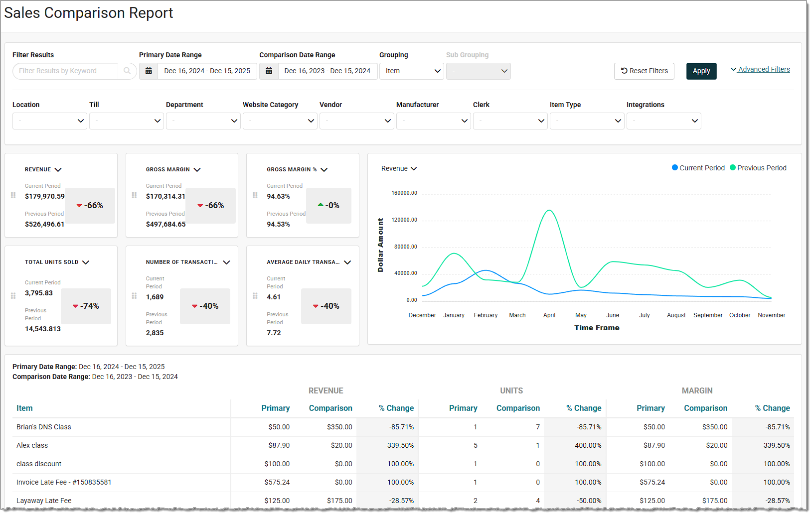Grab the Revenue card drag handle

[13, 195]
